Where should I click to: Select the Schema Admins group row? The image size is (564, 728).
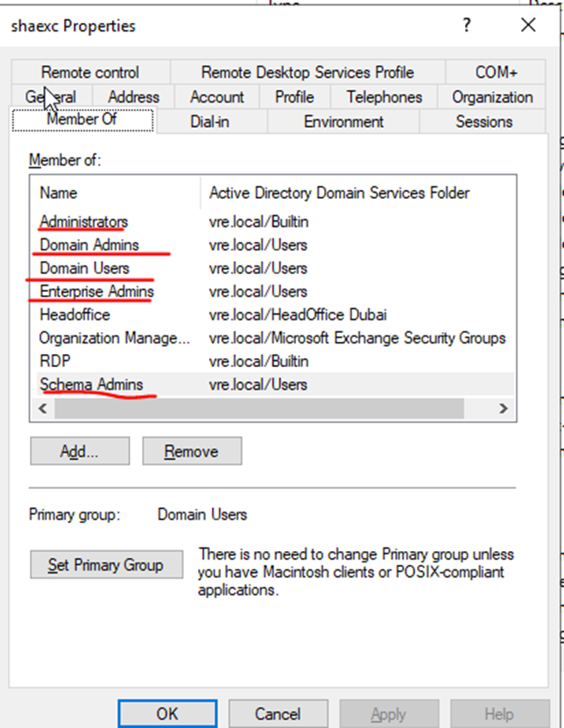point(91,385)
